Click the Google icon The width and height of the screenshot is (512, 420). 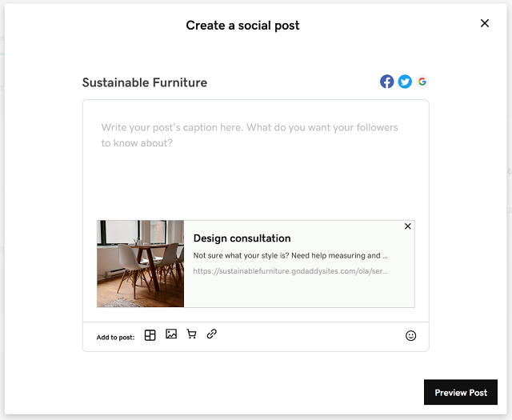[x=422, y=82]
